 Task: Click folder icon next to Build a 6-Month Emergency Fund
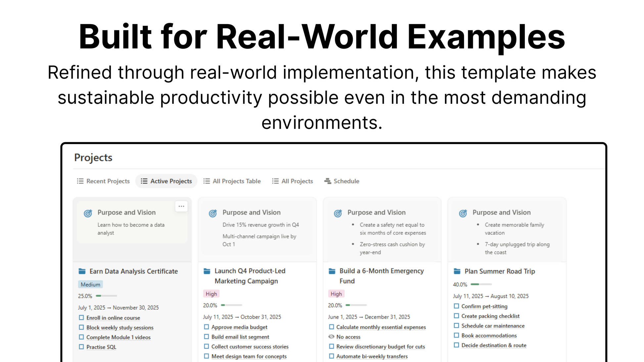(x=332, y=271)
